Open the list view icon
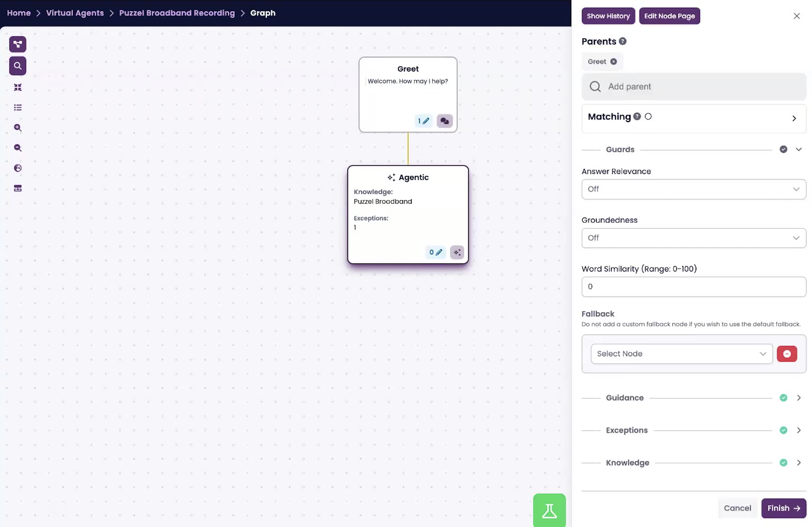This screenshot has width=812, height=527. [x=18, y=108]
